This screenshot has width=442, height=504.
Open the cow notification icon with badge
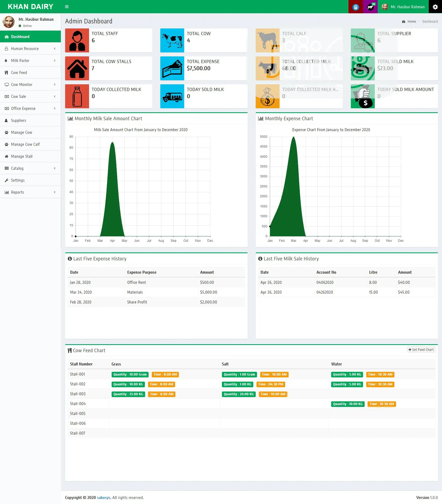click(x=370, y=7)
